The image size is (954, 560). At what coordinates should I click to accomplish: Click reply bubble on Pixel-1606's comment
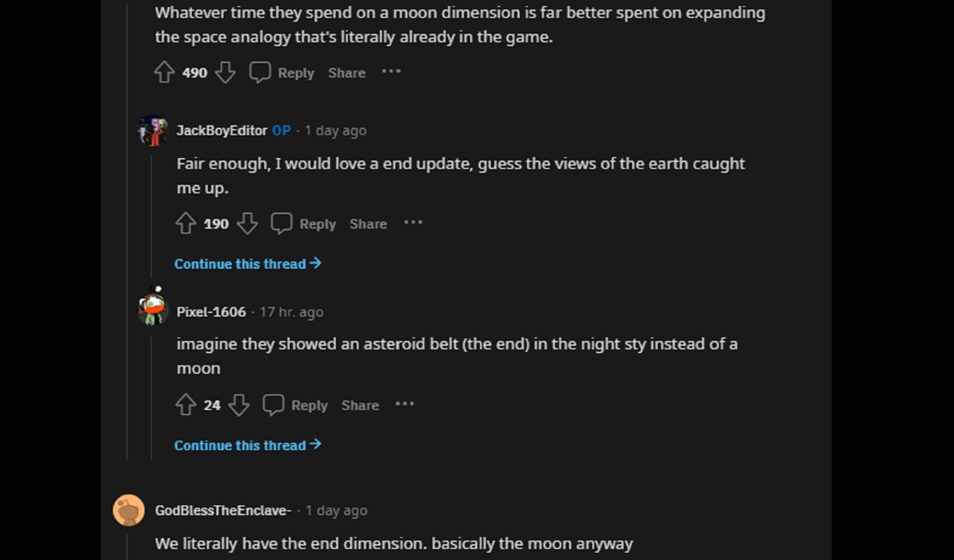pos(273,405)
